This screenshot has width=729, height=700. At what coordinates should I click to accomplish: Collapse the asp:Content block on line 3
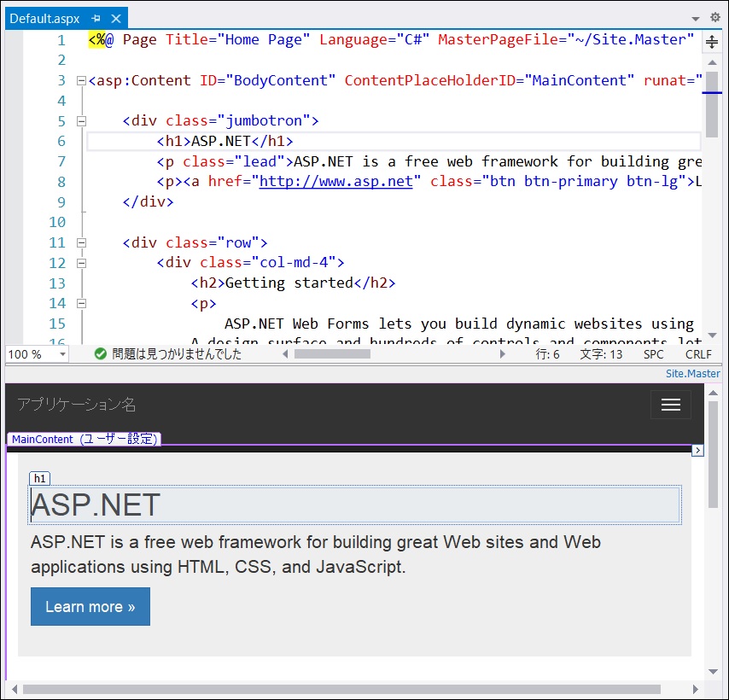[x=81, y=81]
